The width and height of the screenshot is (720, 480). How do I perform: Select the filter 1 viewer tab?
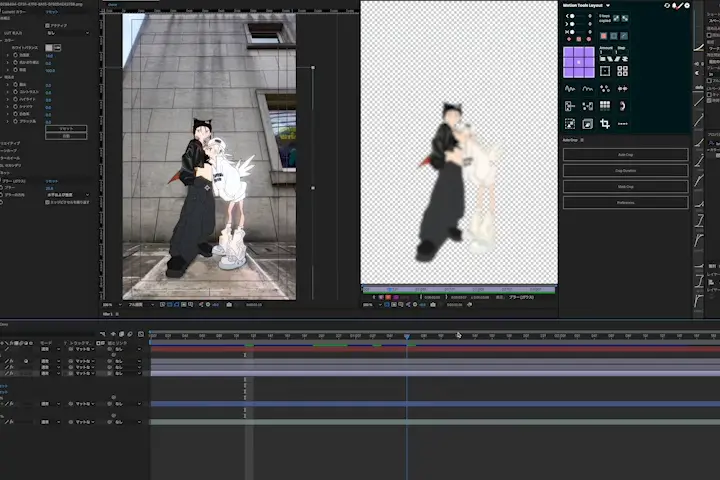point(108,315)
